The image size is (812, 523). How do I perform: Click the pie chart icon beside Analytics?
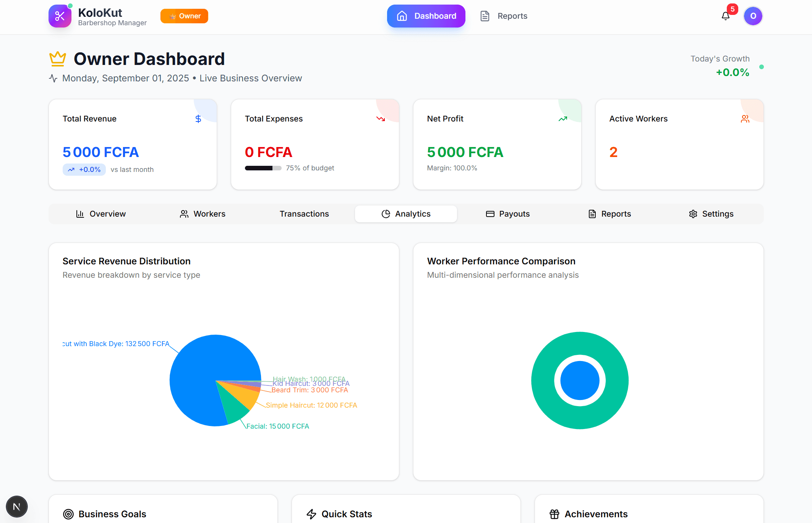click(x=386, y=214)
